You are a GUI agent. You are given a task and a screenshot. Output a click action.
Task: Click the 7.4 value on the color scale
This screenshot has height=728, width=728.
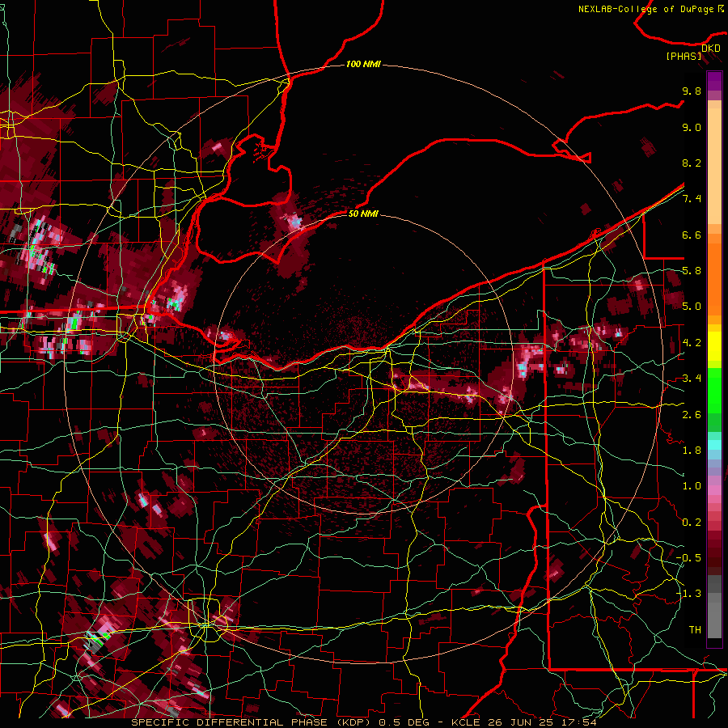(692, 199)
